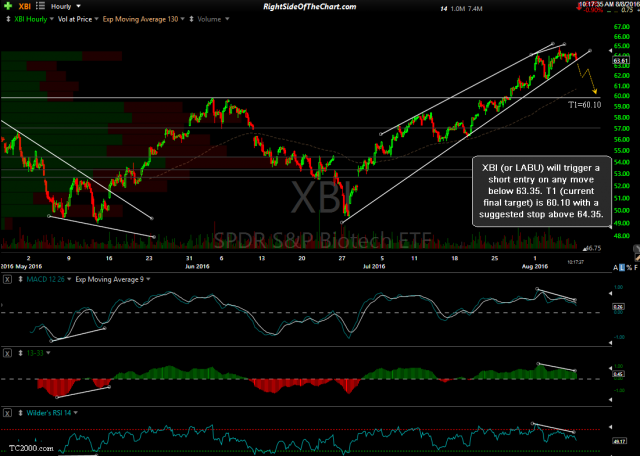640x456 pixels.
Task: Toggle the L logarithmic scale button
Action: [x=622, y=267]
